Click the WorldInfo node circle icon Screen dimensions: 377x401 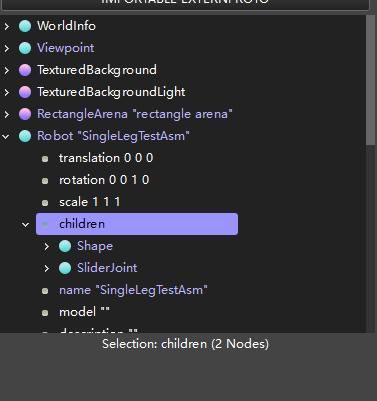tap(25, 26)
